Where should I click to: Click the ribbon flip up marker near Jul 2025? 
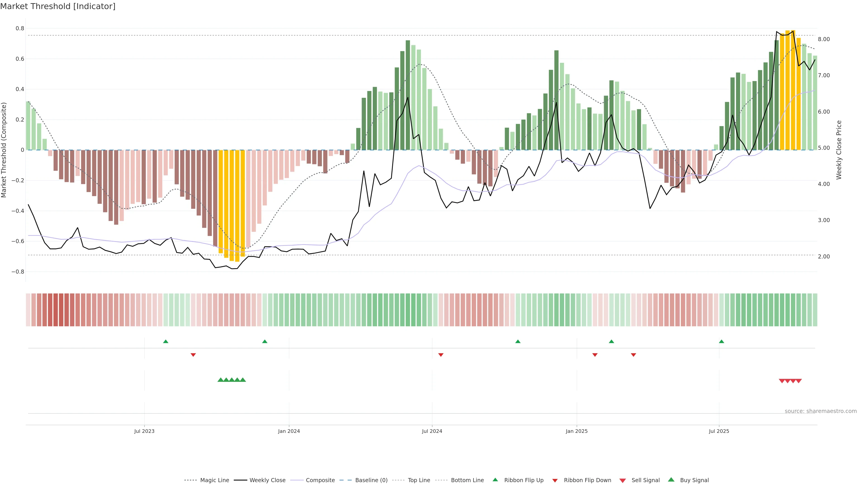click(x=722, y=342)
